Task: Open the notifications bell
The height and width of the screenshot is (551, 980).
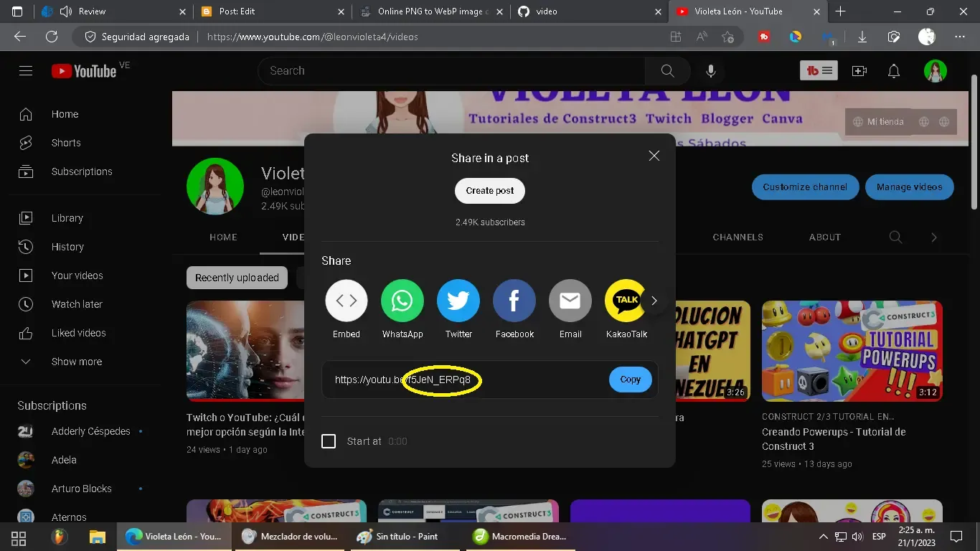Action: click(894, 71)
